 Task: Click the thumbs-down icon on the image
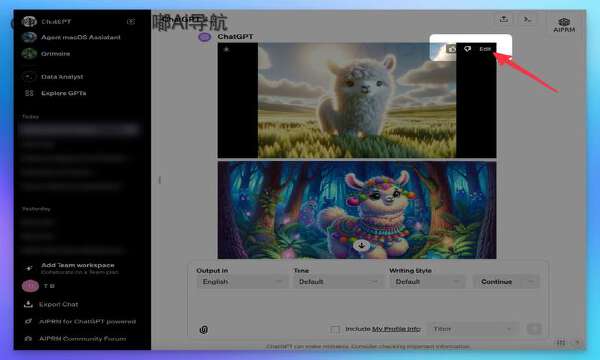pos(467,49)
